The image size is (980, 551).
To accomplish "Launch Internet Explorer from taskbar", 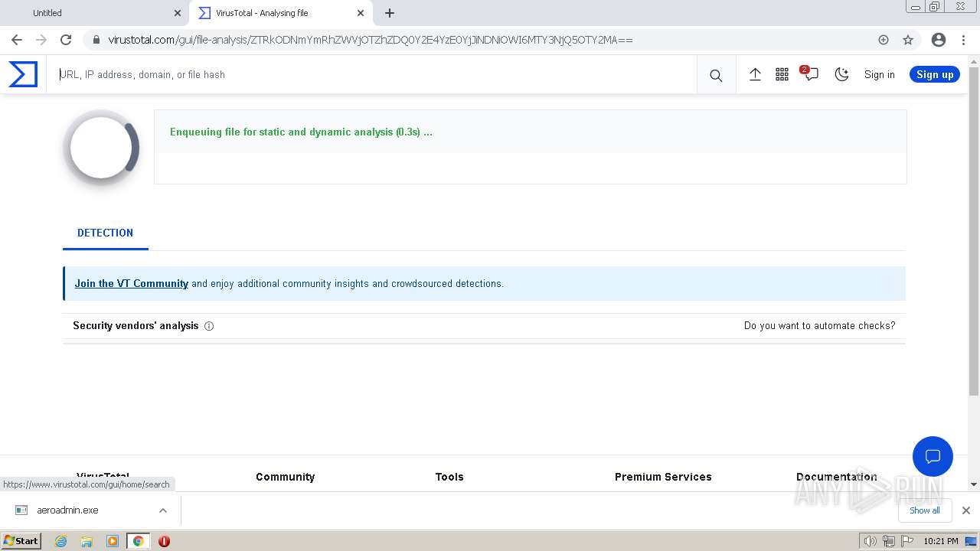I will (61, 541).
